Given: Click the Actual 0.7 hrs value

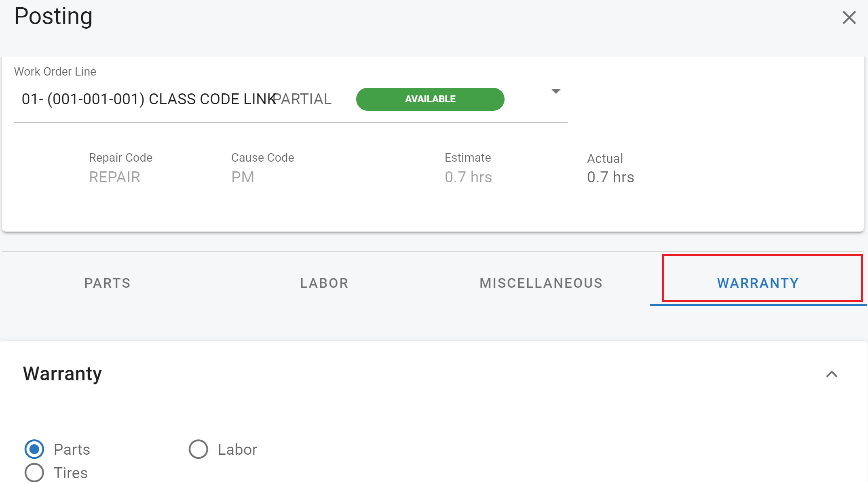Looking at the screenshot, I should (x=610, y=177).
